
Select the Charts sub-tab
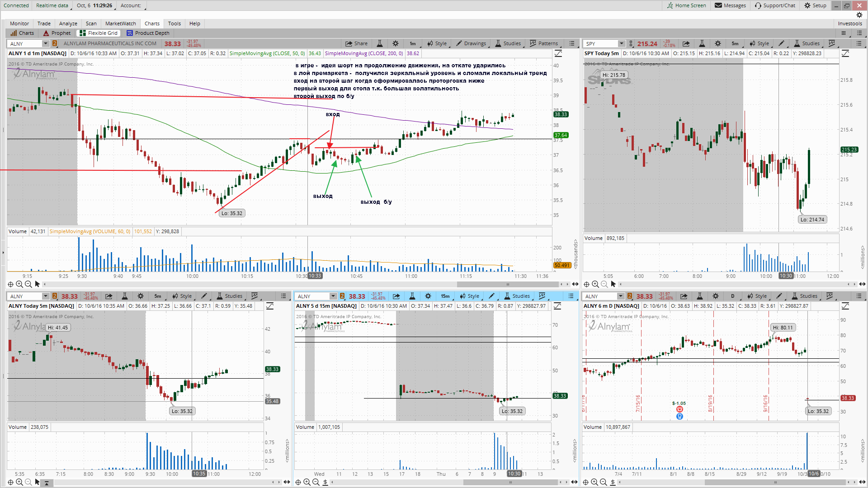[22, 33]
